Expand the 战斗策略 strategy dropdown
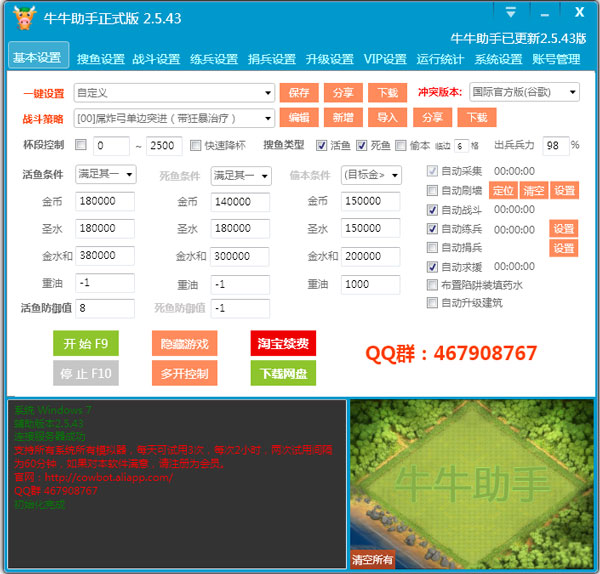 coord(173,118)
